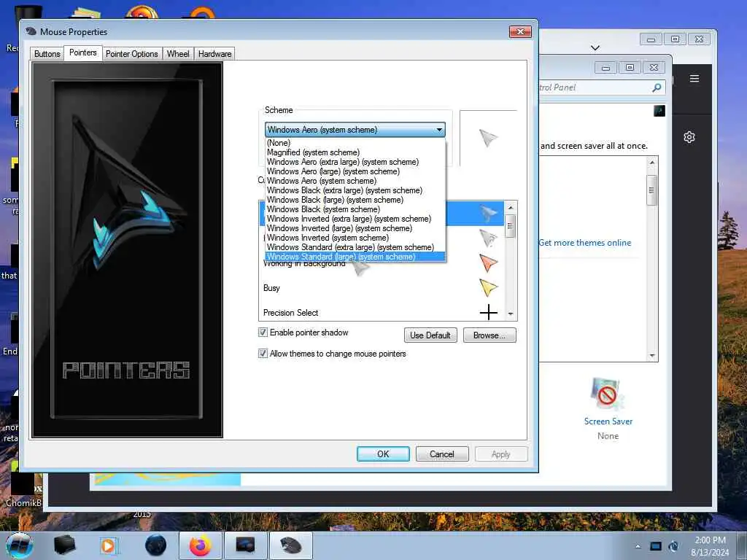
Task: Open the media player taskbar icon
Action: coord(109,545)
